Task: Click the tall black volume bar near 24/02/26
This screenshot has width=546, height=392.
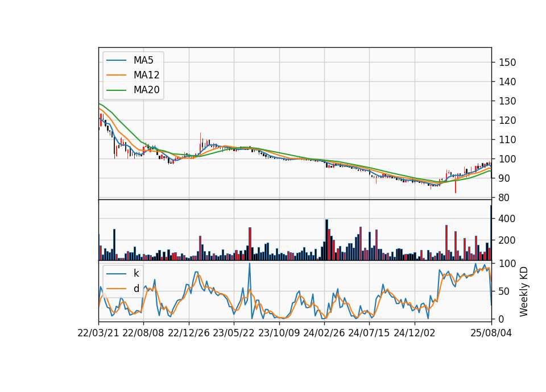Action: click(x=326, y=240)
